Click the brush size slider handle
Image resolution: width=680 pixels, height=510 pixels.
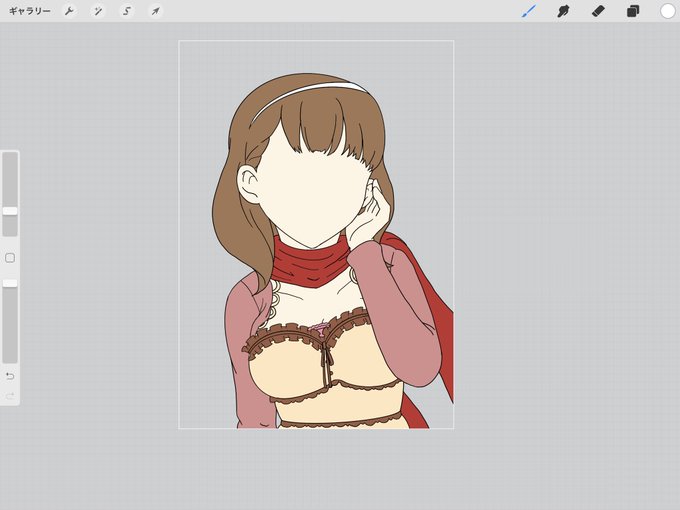(x=10, y=211)
